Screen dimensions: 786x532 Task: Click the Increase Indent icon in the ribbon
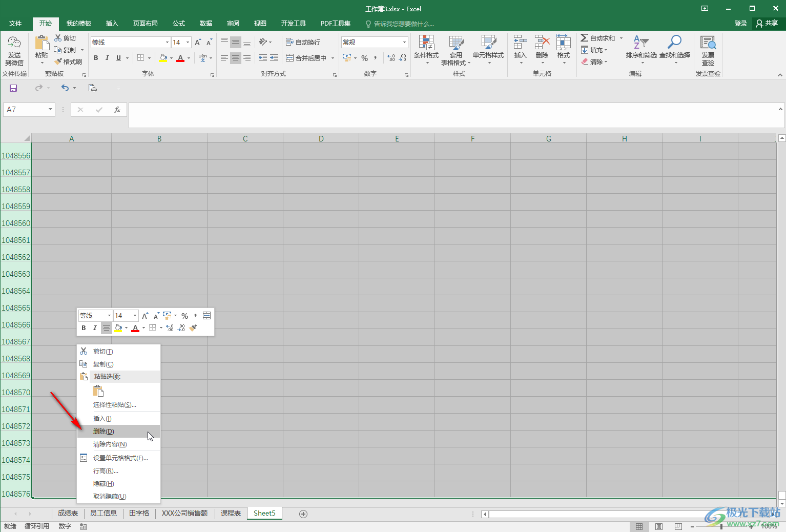click(274, 58)
